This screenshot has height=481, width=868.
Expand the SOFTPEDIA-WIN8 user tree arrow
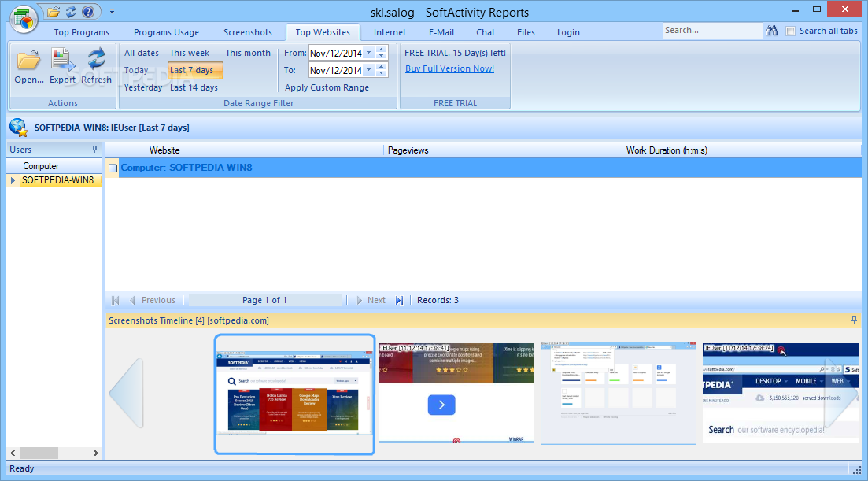point(13,180)
